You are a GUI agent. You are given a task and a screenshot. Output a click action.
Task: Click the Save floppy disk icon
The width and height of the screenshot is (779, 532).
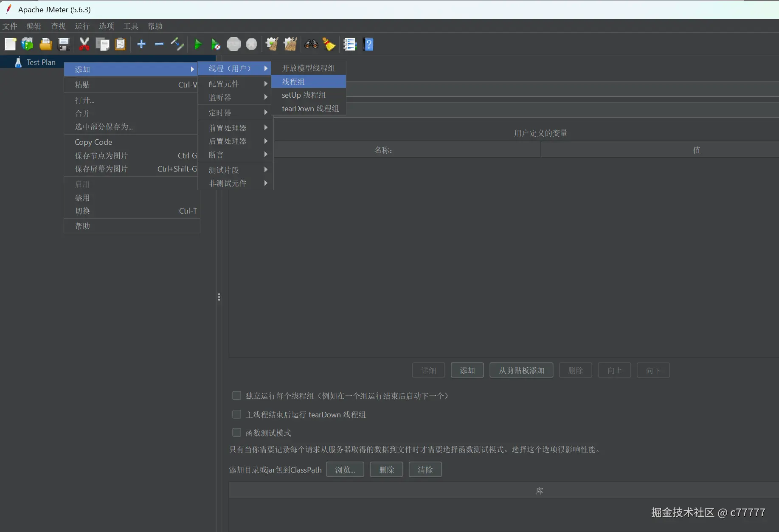[x=64, y=44]
